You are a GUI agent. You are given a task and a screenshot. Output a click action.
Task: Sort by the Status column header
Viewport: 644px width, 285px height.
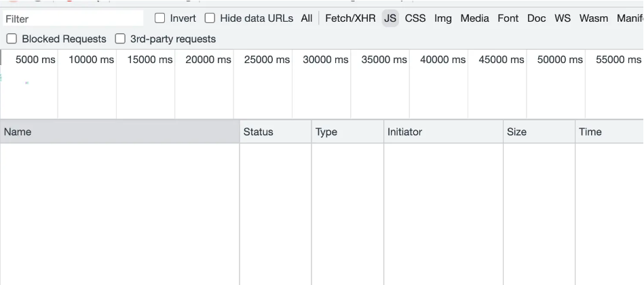pyautogui.click(x=275, y=132)
